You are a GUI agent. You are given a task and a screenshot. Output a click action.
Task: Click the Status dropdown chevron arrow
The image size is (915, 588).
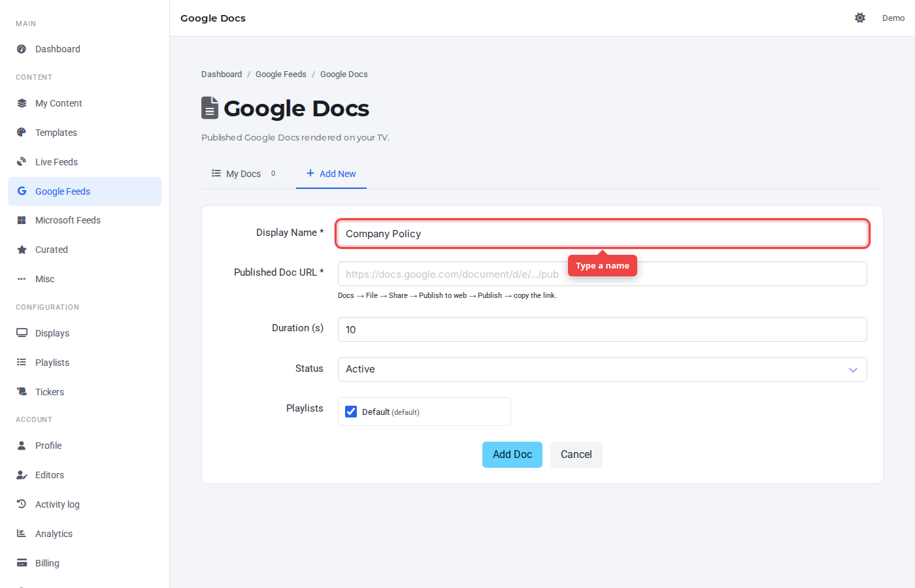pyautogui.click(x=853, y=370)
